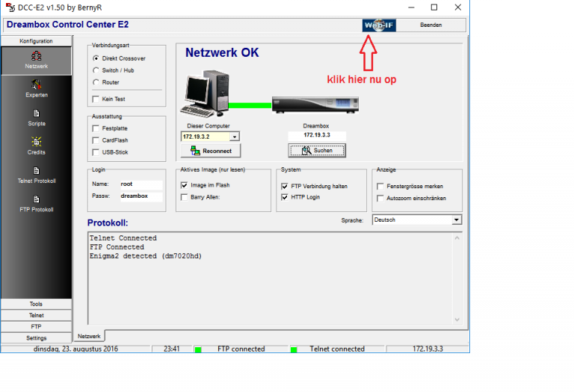Enable the Kein Test checkbox

pos(96,99)
